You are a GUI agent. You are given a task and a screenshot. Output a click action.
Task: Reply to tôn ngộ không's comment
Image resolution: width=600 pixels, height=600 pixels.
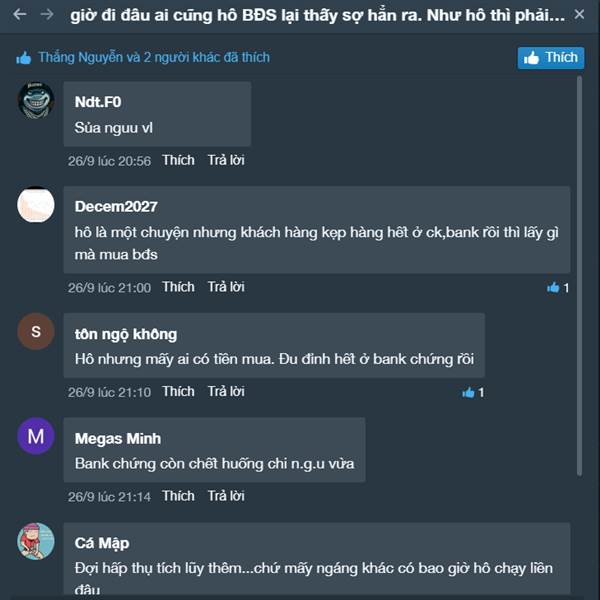pos(226,391)
